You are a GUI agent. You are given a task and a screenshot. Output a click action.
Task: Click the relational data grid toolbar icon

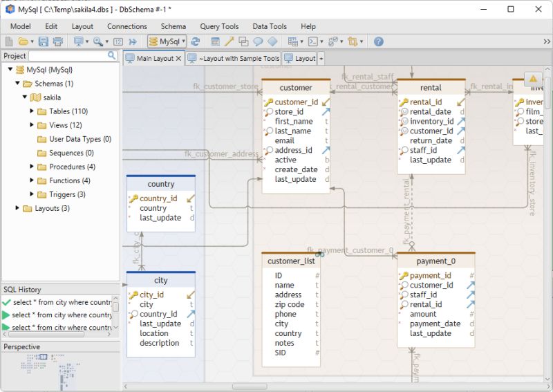[x=292, y=41]
